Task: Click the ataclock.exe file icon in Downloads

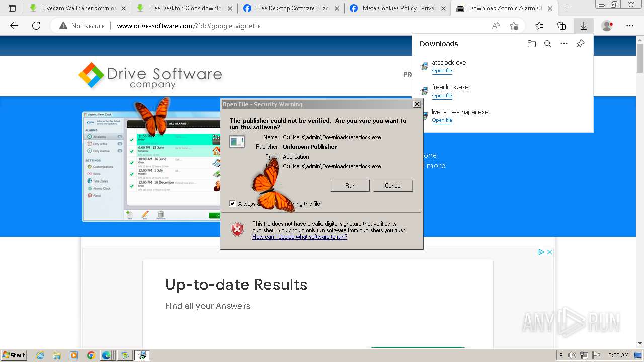Action: 424,66
